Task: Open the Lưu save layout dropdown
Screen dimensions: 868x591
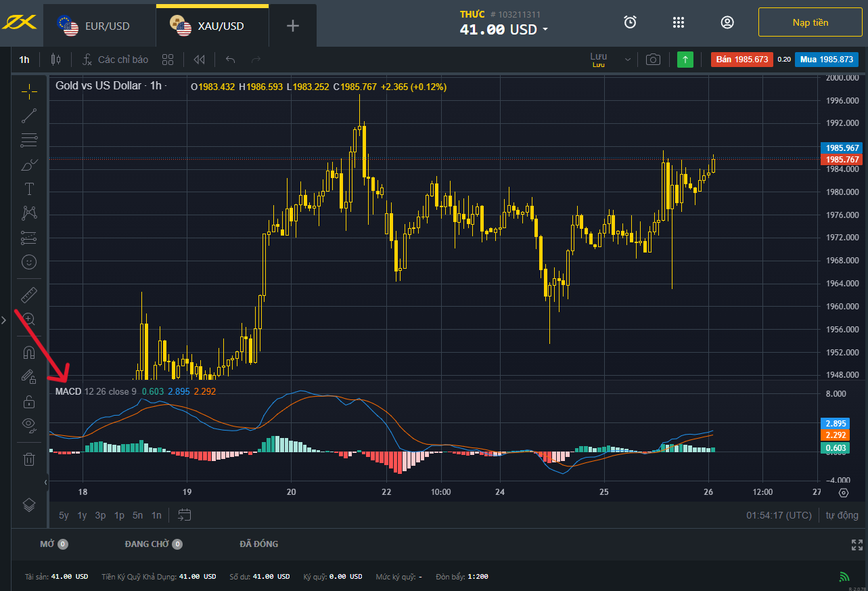Action: (x=599, y=60)
